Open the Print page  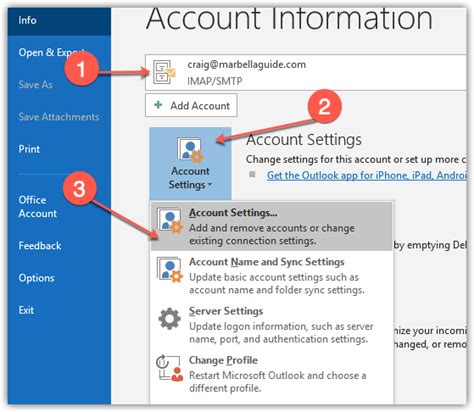[x=29, y=149]
